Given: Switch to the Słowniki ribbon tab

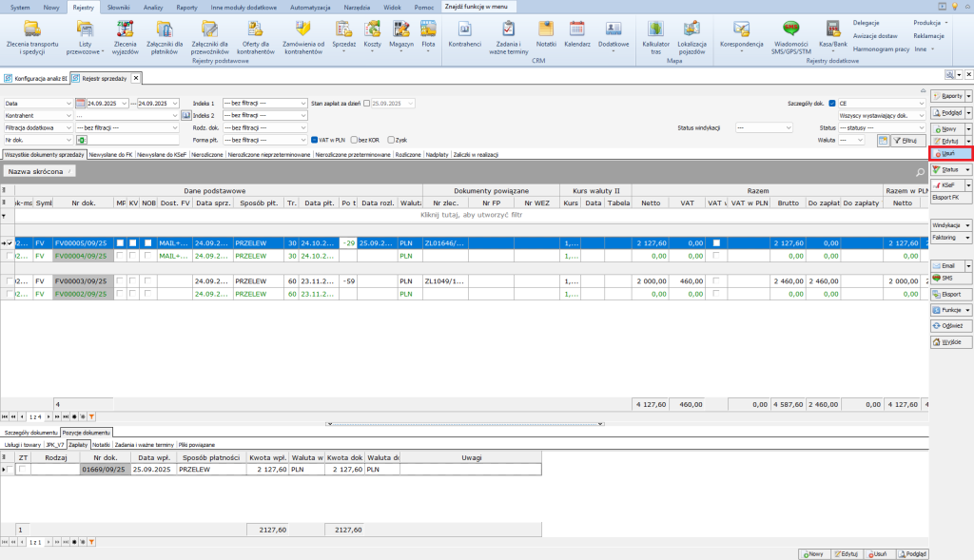Looking at the screenshot, I should (119, 7).
